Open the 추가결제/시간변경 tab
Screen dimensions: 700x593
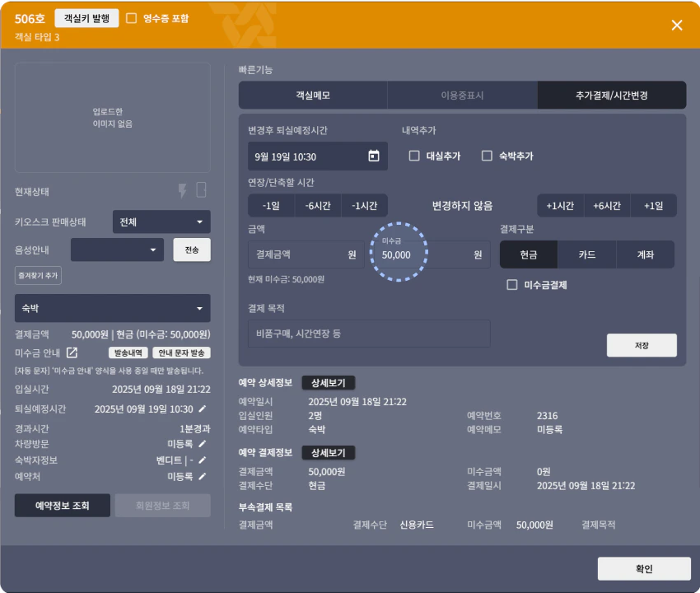point(612,95)
